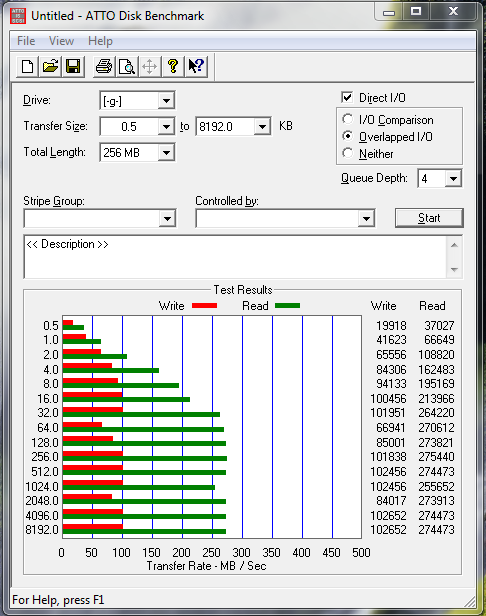Expand the Queue Depth dropdown
The width and height of the screenshot is (486, 616).
click(440, 179)
